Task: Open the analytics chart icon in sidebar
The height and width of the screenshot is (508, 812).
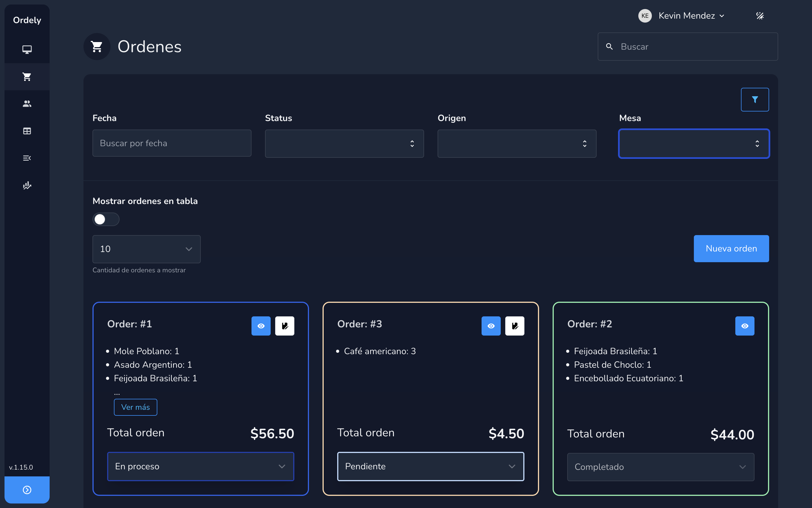Action: tap(27, 185)
